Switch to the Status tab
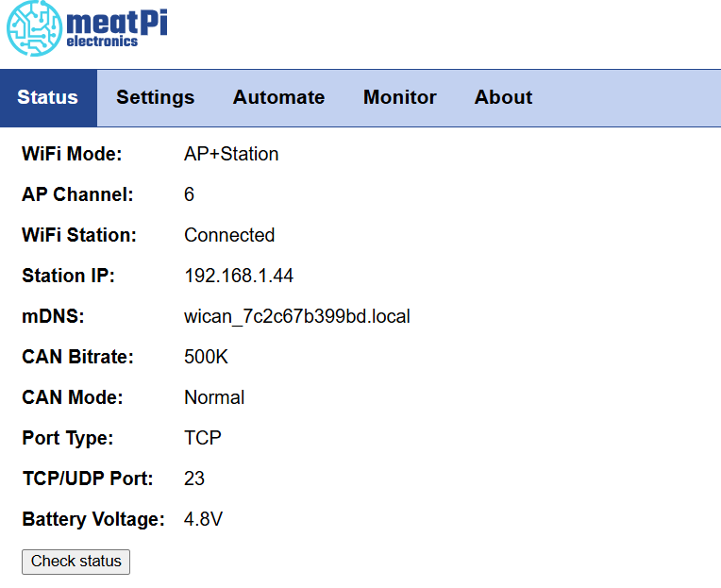The image size is (721, 588). [x=47, y=97]
